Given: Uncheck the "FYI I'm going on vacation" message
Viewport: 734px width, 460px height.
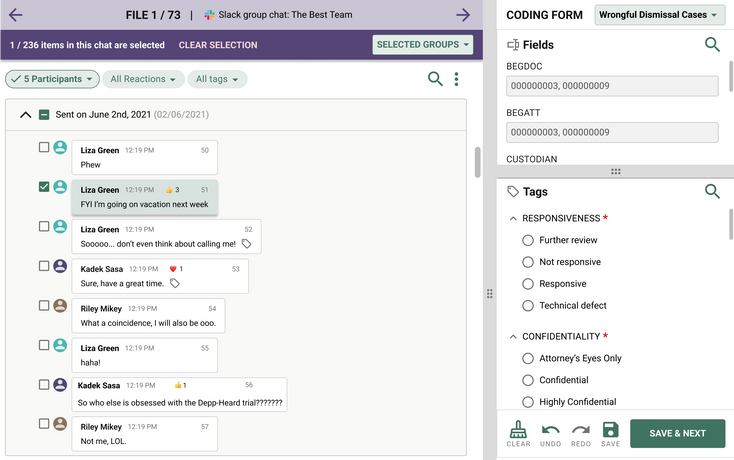Looking at the screenshot, I should (44, 187).
